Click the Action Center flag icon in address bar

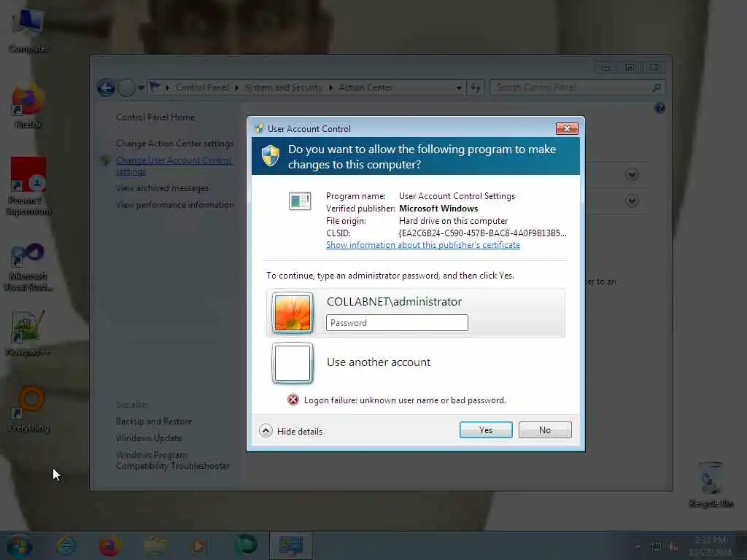pyautogui.click(x=155, y=87)
